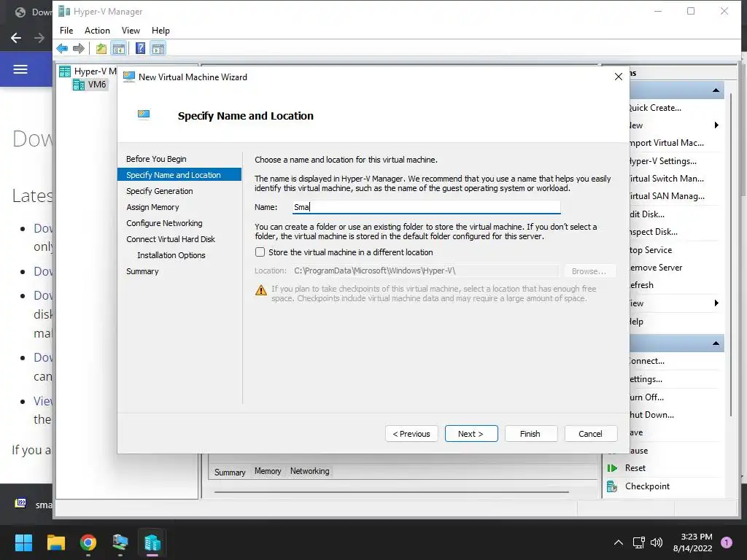Viewport: 747px width, 560px height.
Task: Click Import Virtual Machine action
Action: [667, 143]
